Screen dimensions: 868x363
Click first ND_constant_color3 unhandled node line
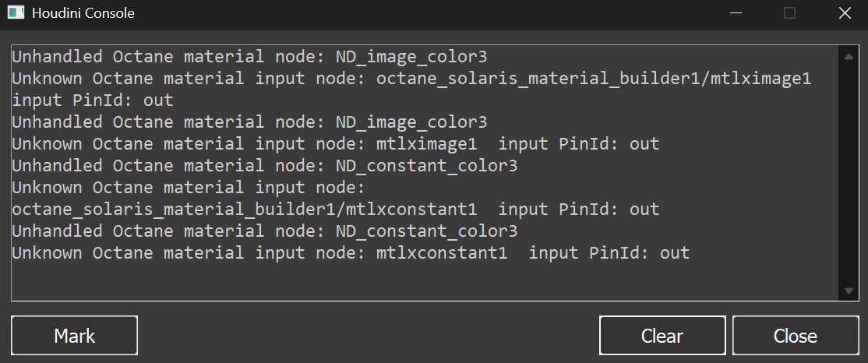pyautogui.click(x=265, y=165)
